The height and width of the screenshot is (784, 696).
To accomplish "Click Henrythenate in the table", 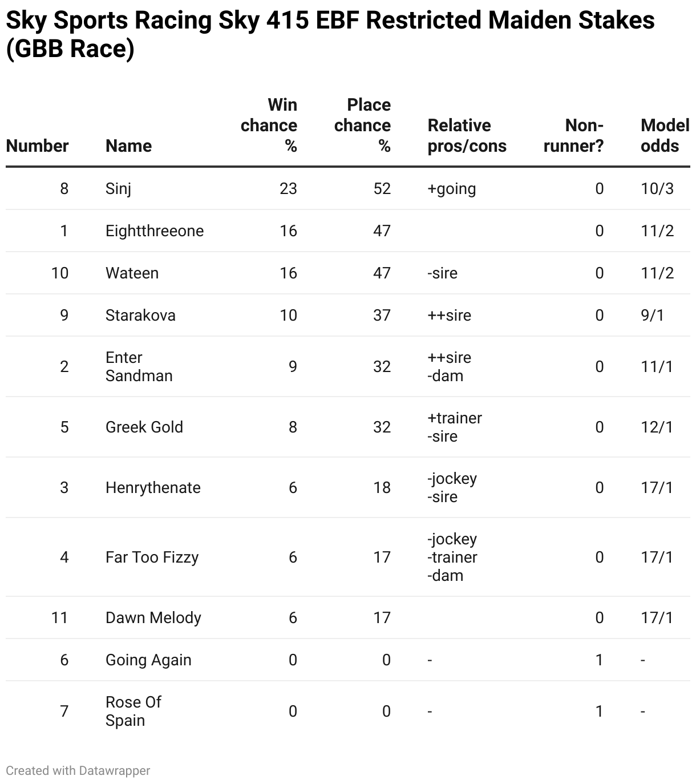I will tap(153, 487).
